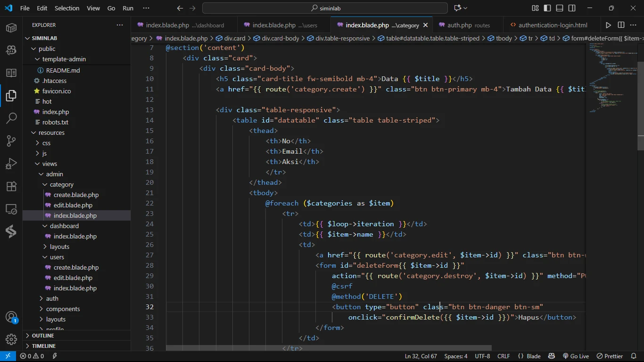
Task: Open the Extensions view
Action: [x=11, y=186]
